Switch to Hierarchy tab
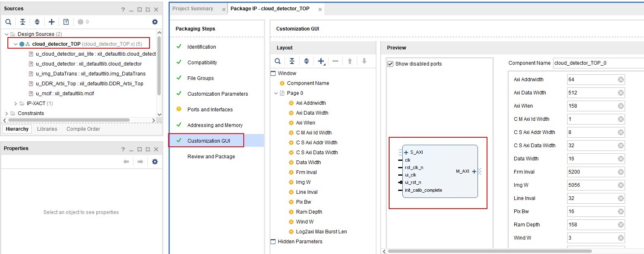This screenshot has width=644, height=254. (x=17, y=129)
